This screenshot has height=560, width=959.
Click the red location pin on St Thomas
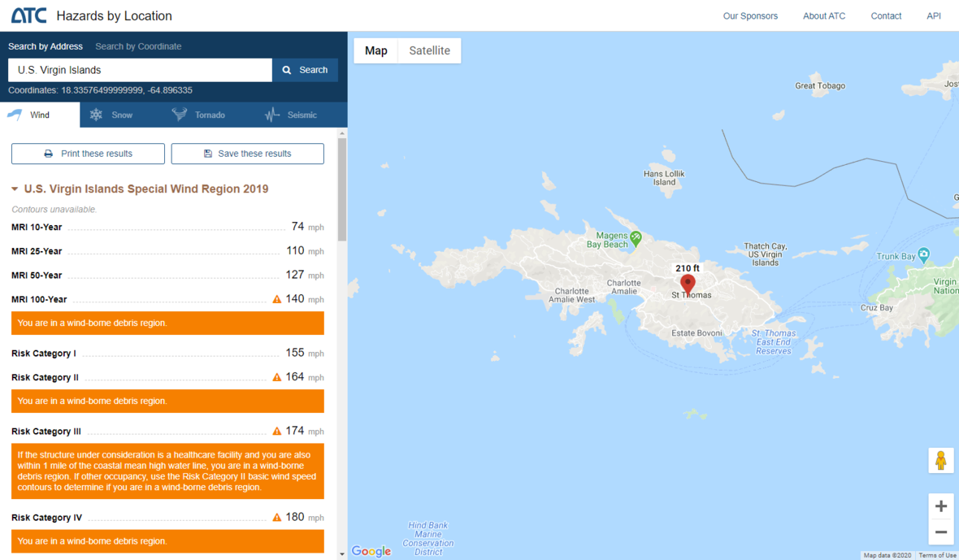pyautogui.click(x=688, y=283)
